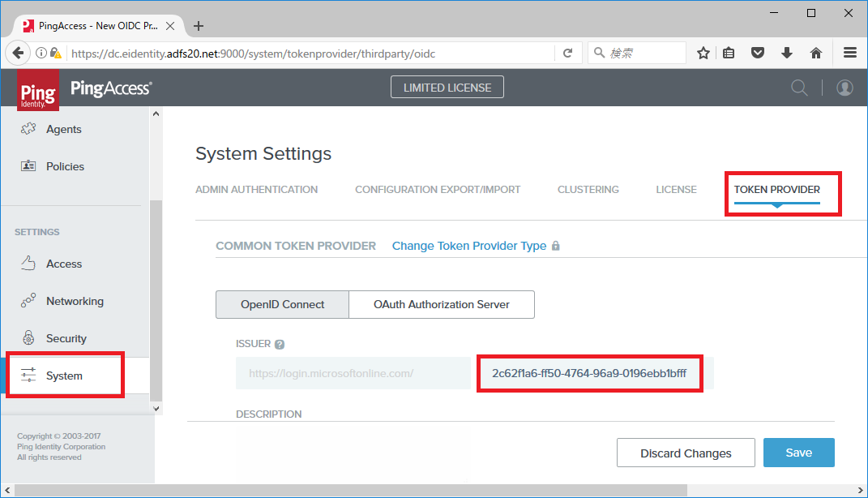This screenshot has width=868, height=498.
Task: Click inside the Issuer value input field
Action: [x=589, y=372]
